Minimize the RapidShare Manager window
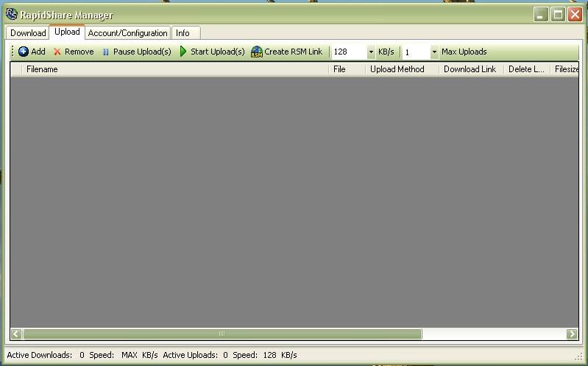Image resolution: width=588 pixels, height=366 pixels. (x=541, y=15)
